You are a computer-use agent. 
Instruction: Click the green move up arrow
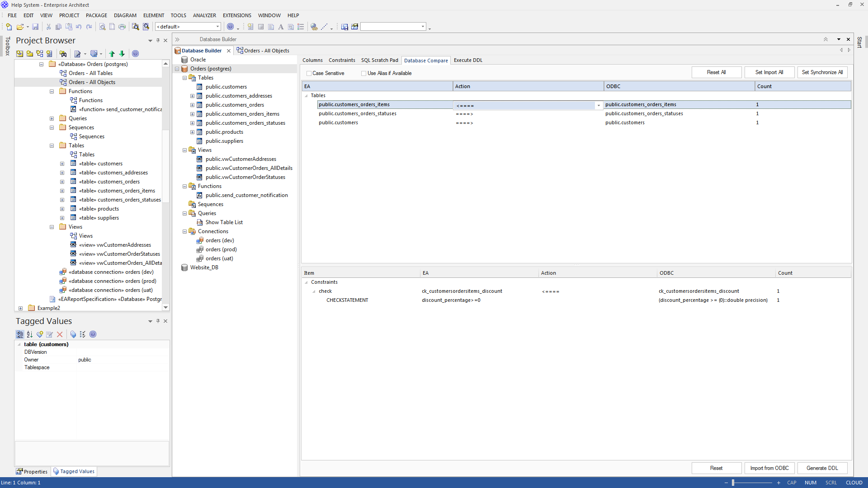(112, 54)
